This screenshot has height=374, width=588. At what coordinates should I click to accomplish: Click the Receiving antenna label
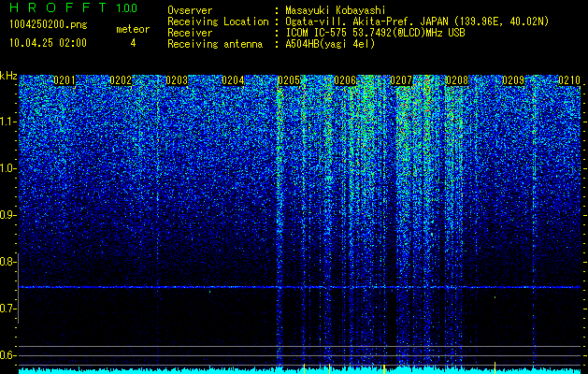(x=215, y=44)
